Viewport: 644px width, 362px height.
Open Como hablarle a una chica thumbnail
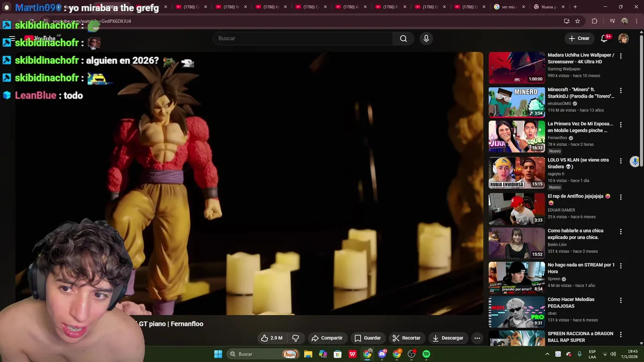pyautogui.click(x=517, y=243)
